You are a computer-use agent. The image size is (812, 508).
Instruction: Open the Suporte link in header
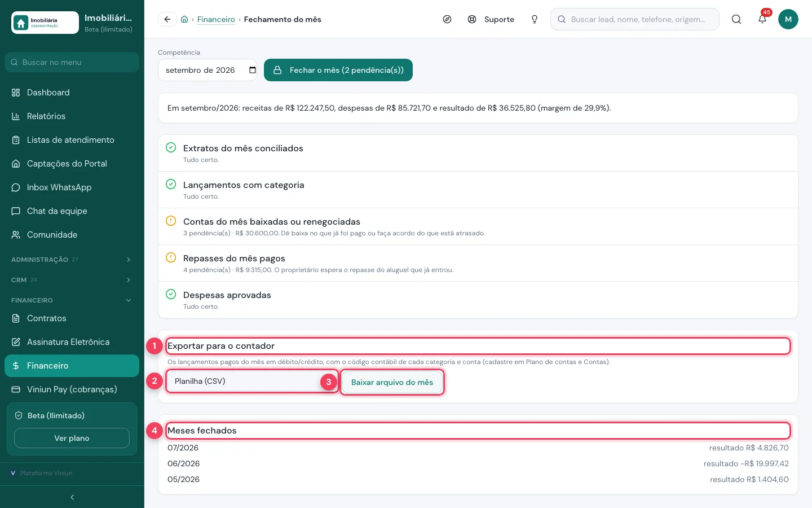tap(491, 19)
